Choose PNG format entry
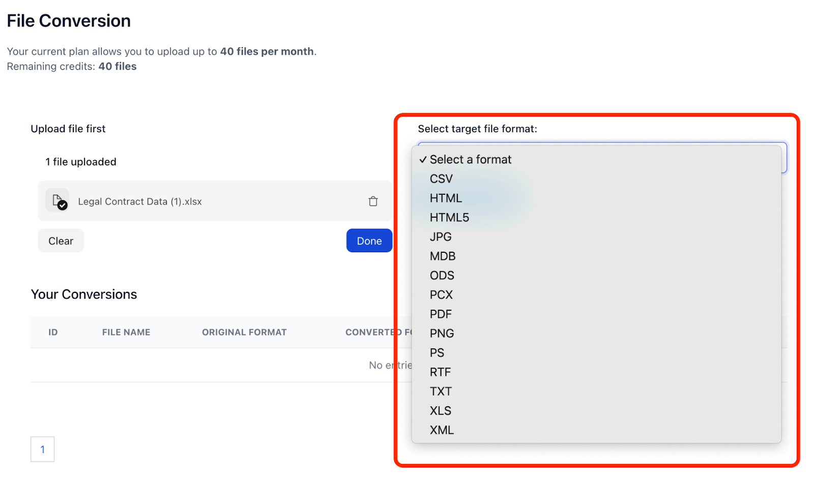814x504 pixels. tap(442, 334)
